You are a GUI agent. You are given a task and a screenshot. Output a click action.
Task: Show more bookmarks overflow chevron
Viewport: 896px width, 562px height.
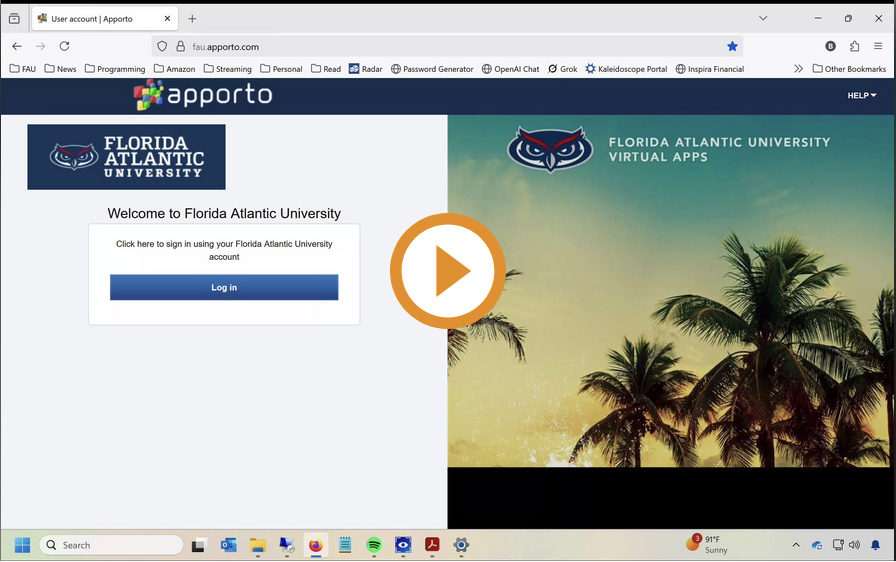tap(798, 69)
